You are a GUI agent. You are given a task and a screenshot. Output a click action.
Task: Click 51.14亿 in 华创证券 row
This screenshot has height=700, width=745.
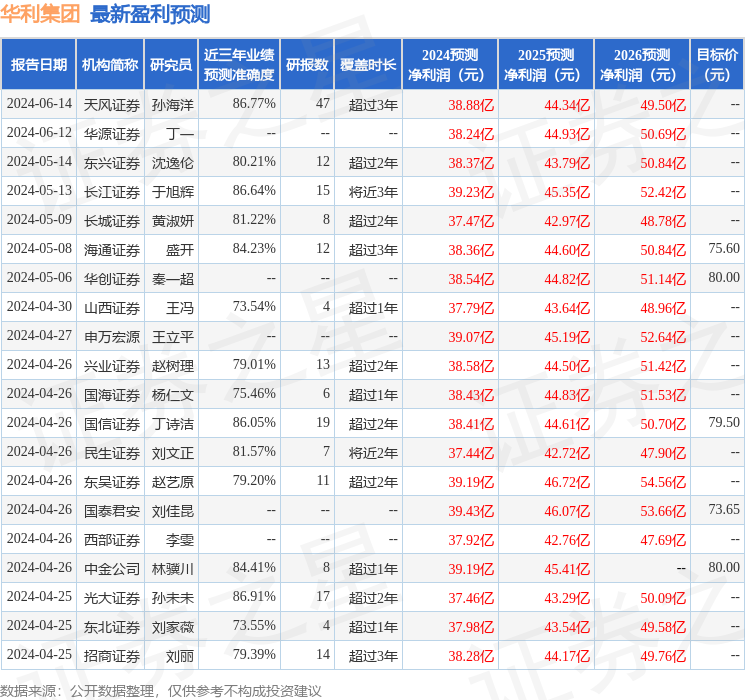[x=663, y=279]
